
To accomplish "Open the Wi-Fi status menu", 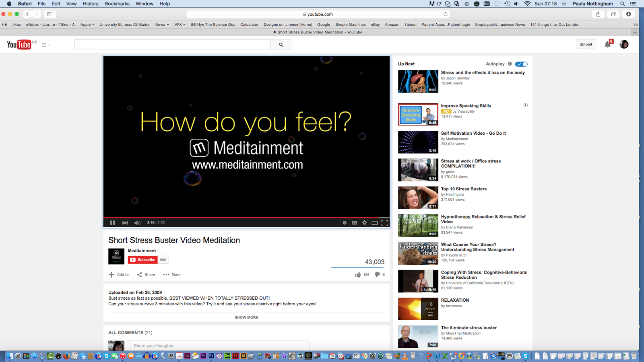I will [527, 4].
